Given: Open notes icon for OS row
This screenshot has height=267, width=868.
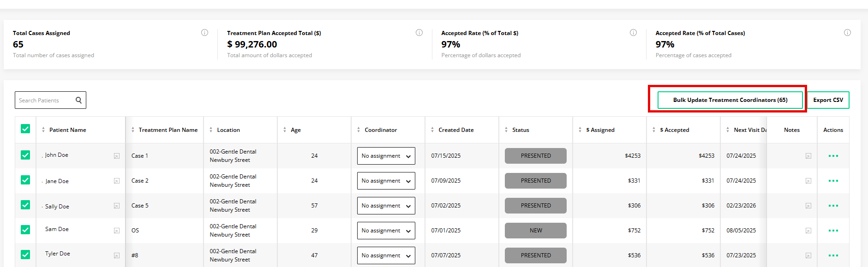Looking at the screenshot, I should point(808,231).
